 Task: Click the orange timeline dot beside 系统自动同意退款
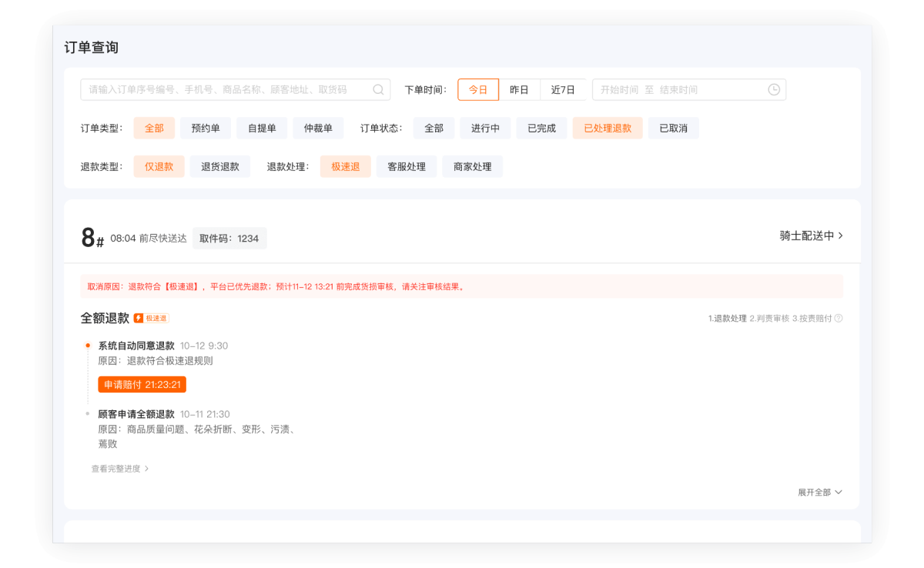pyautogui.click(x=87, y=346)
